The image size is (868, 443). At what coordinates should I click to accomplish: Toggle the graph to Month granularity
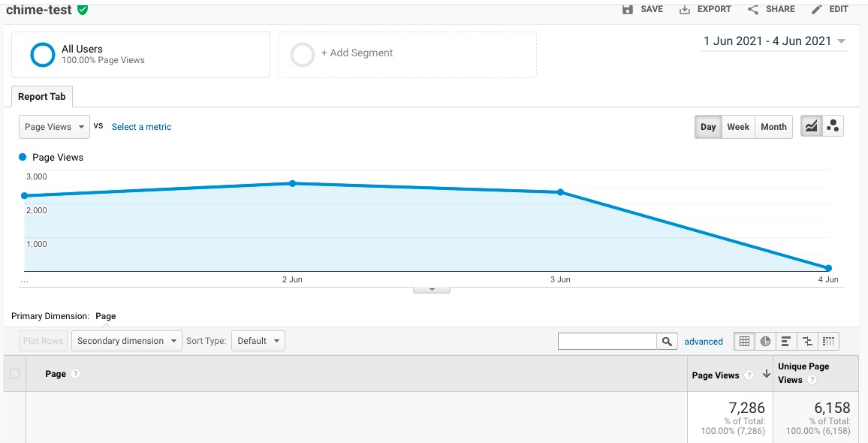[773, 127]
